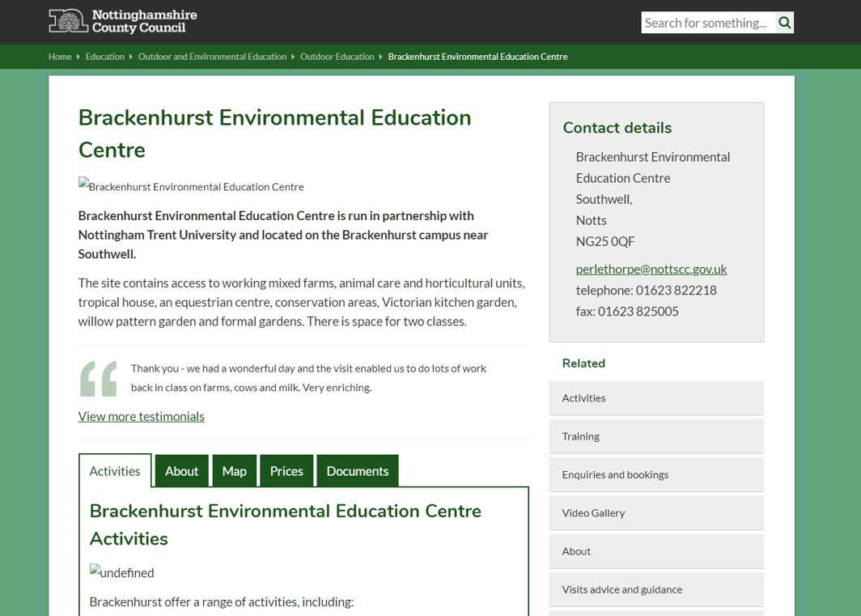Go to Home in the breadcrumb
Viewport: 861px width, 616px height.
[60, 57]
